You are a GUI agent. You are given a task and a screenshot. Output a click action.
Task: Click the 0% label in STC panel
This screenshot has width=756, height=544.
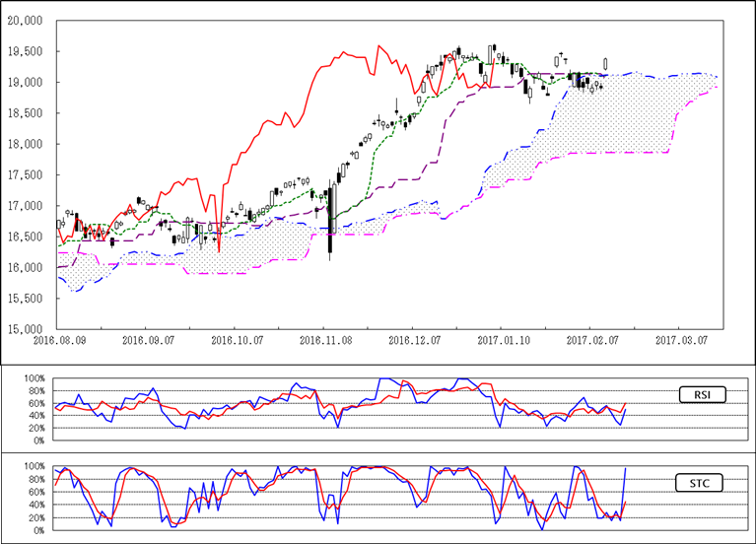[x=39, y=530]
